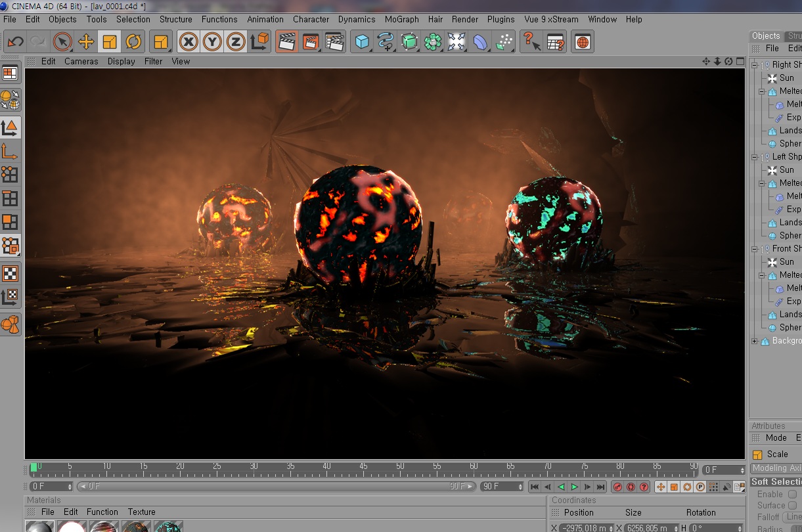Open the MoGraph menu
The width and height of the screenshot is (802, 532).
pyautogui.click(x=402, y=19)
